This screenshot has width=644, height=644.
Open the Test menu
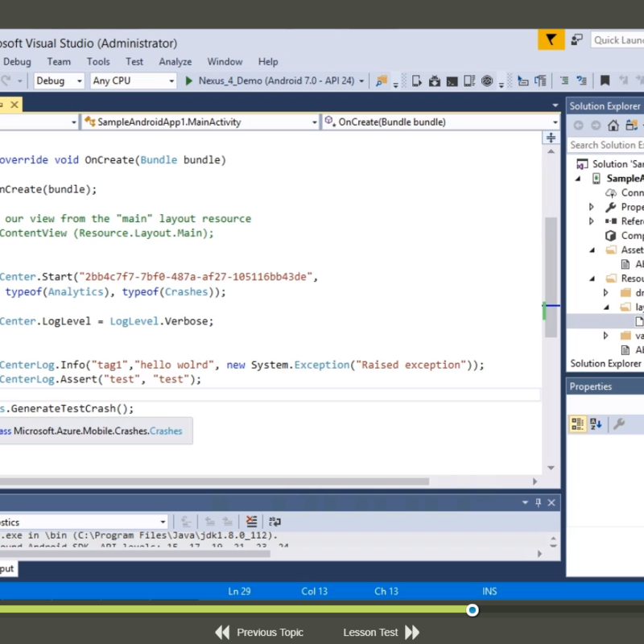(134, 62)
